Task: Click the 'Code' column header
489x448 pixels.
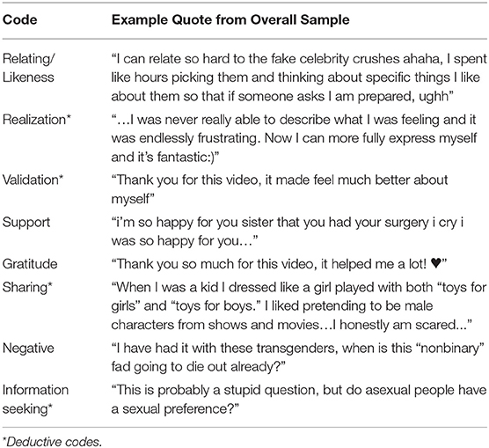Action: [x=19, y=20]
